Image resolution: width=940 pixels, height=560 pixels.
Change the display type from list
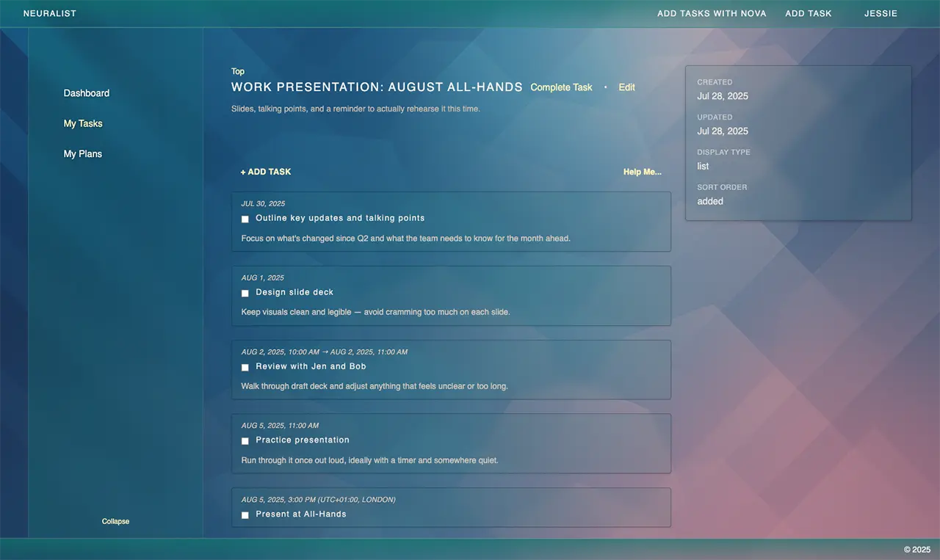point(703,166)
